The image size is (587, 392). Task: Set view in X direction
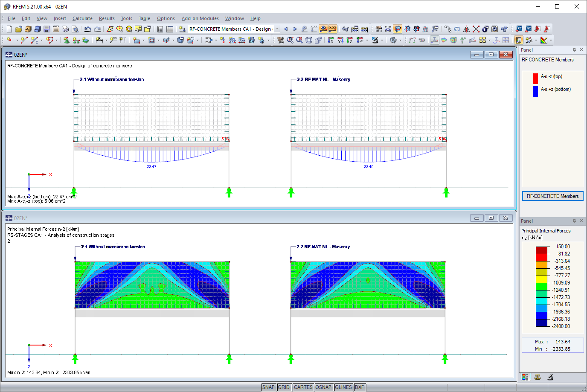click(331, 40)
